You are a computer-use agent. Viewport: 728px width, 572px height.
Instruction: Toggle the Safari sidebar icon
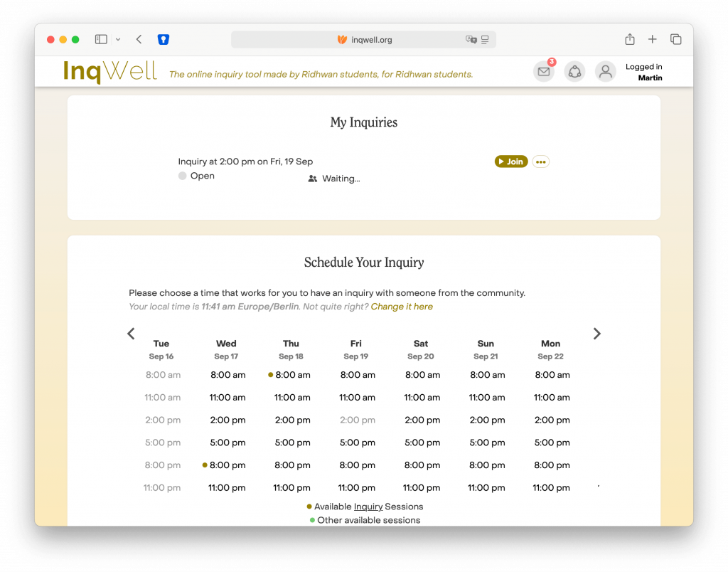point(101,40)
